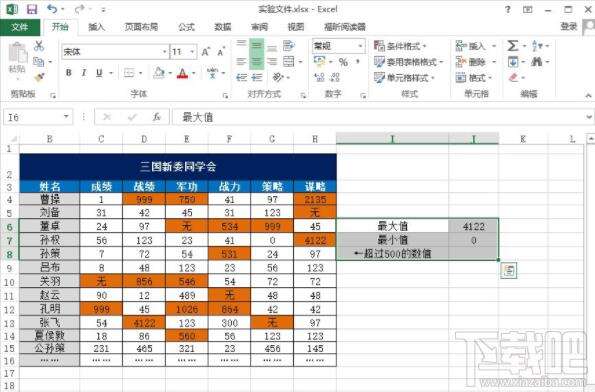
Task: Toggle bold formatting
Action: tap(69, 72)
